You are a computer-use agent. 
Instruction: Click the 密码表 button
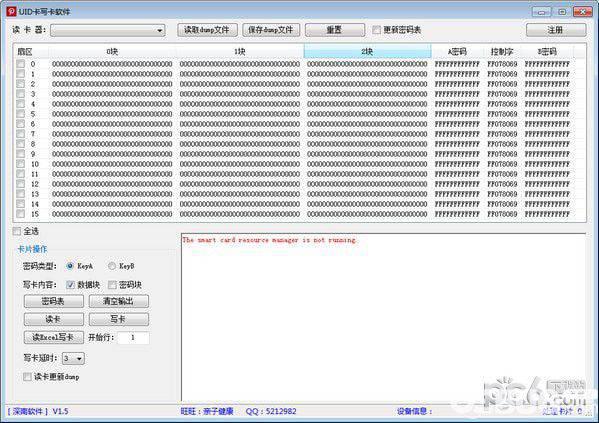[x=53, y=301]
